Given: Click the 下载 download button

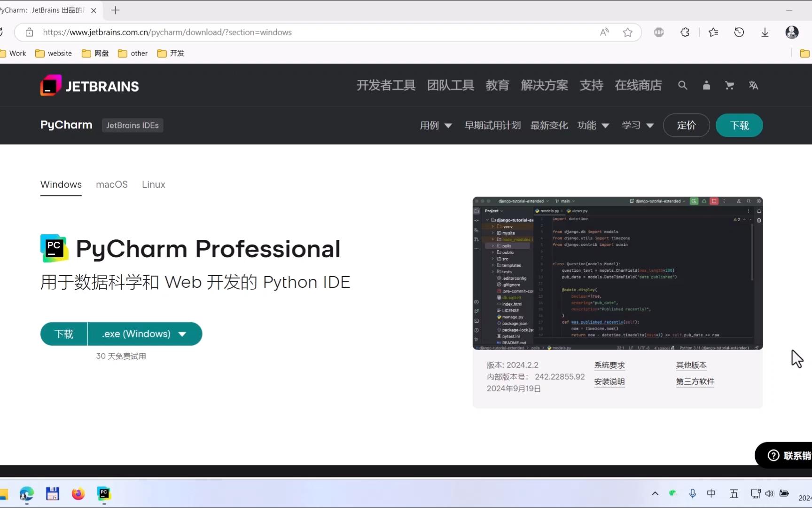Looking at the screenshot, I should click(63, 333).
